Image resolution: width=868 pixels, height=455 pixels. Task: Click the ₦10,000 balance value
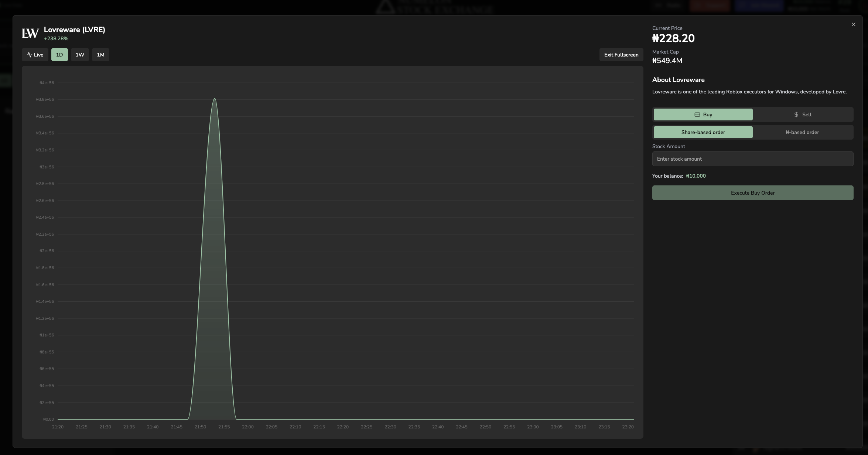click(696, 176)
